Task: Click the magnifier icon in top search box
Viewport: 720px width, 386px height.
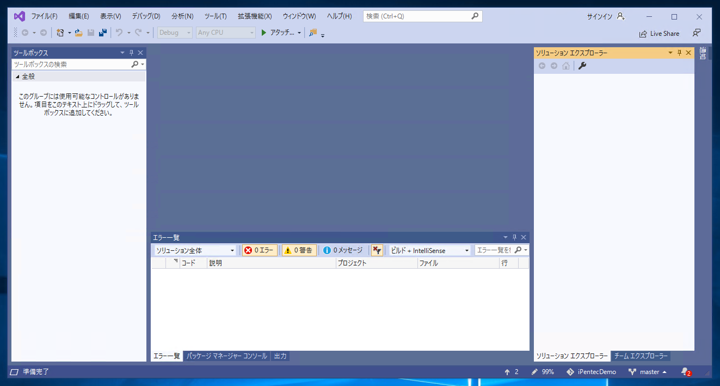Action: coord(475,16)
